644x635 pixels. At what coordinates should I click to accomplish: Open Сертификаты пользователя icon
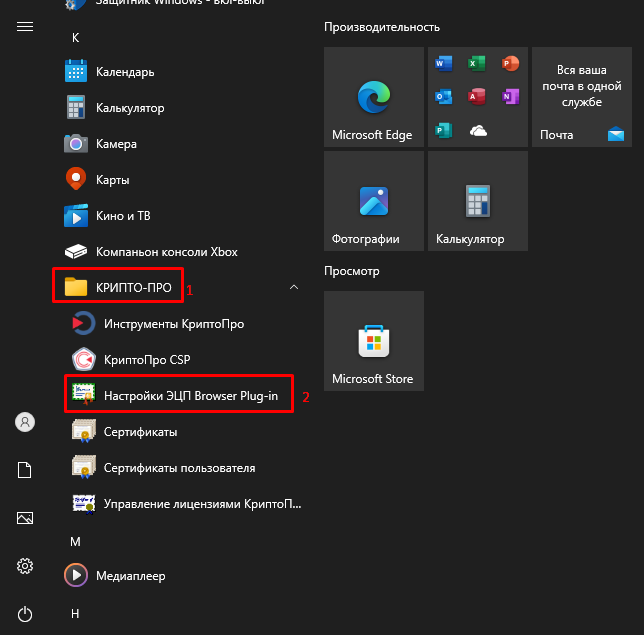84,467
